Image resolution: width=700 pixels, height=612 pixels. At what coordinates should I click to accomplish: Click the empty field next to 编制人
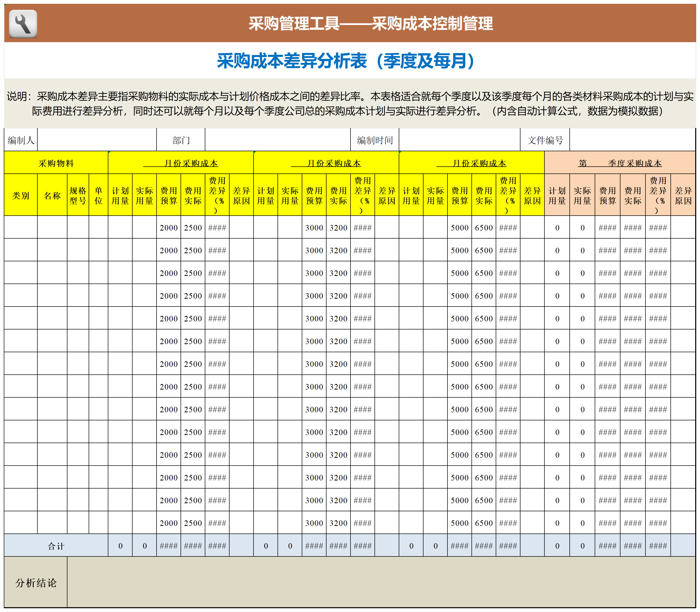coord(97,140)
